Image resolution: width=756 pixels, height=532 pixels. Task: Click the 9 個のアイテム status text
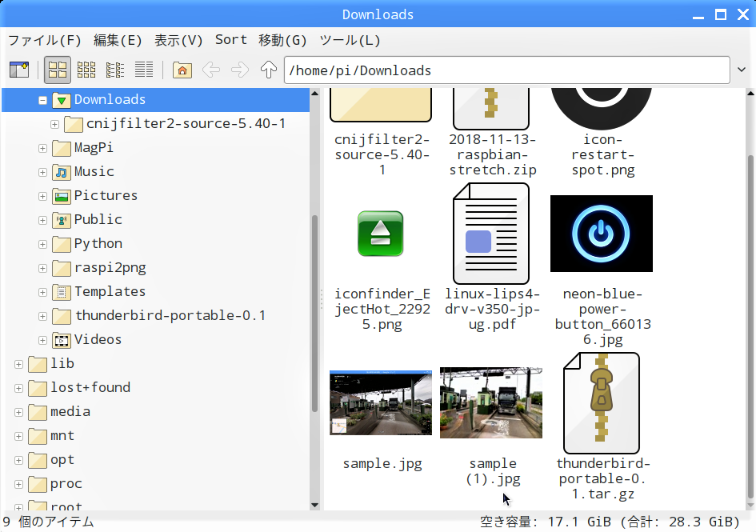(48, 522)
